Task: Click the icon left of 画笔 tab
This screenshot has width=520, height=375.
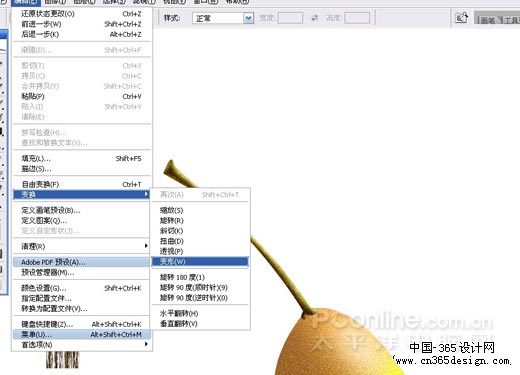Action: [x=462, y=18]
